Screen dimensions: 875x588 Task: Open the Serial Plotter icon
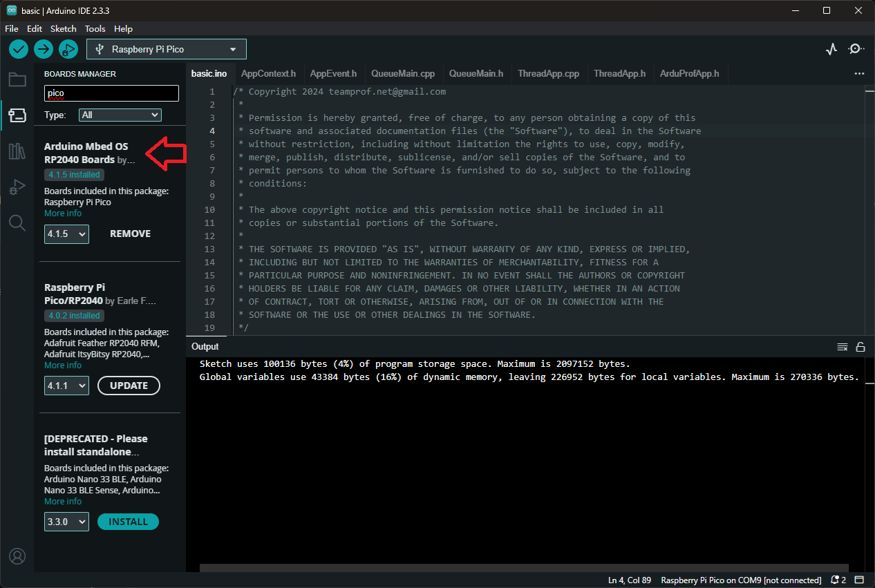831,49
